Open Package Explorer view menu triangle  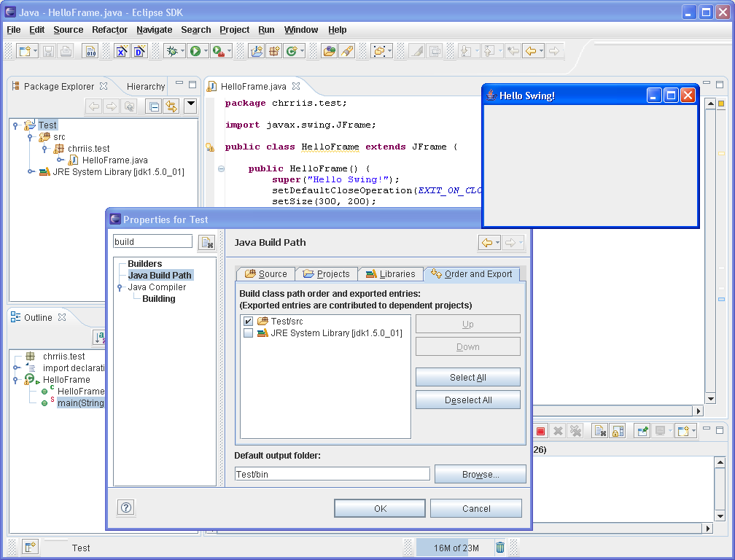(190, 106)
